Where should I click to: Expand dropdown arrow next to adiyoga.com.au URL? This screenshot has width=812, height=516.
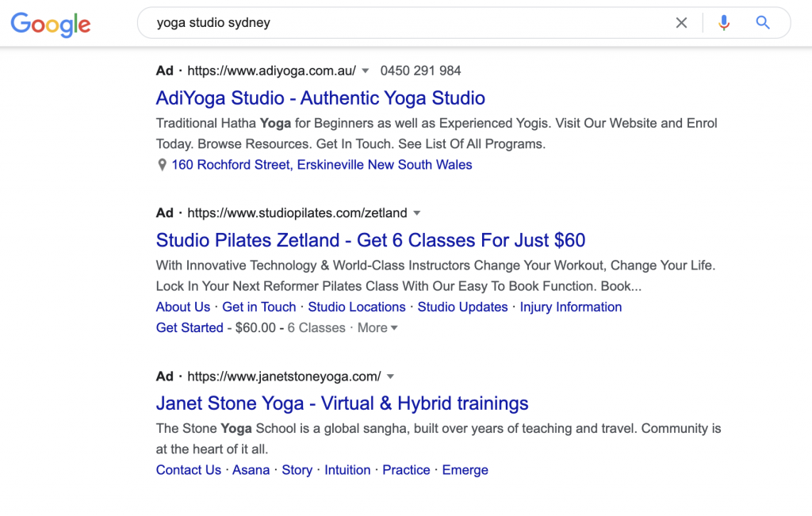366,71
